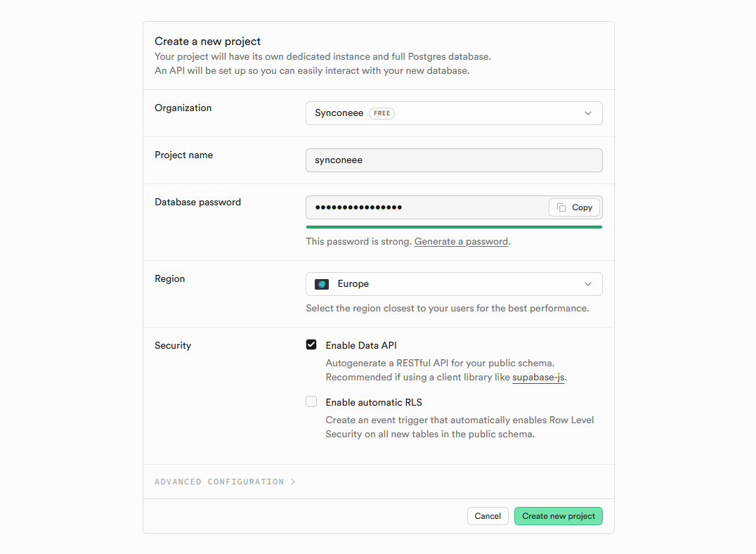The image size is (756, 554).
Task: Open the Region dropdown set to Europe
Action: coord(453,284)
